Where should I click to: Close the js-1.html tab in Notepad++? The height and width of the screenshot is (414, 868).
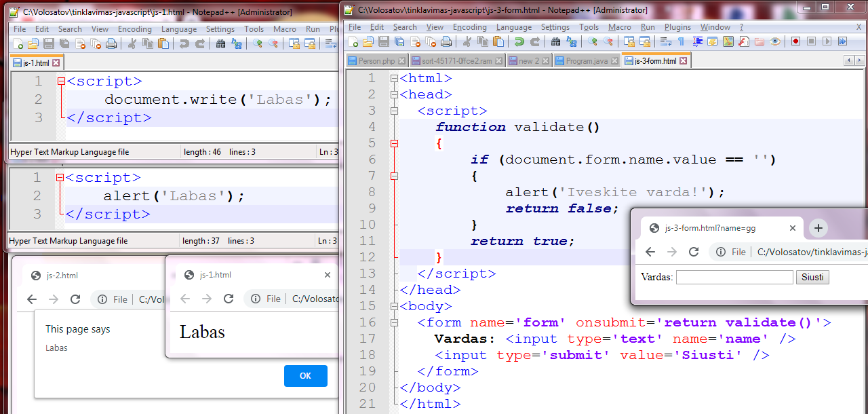(56, 63)
